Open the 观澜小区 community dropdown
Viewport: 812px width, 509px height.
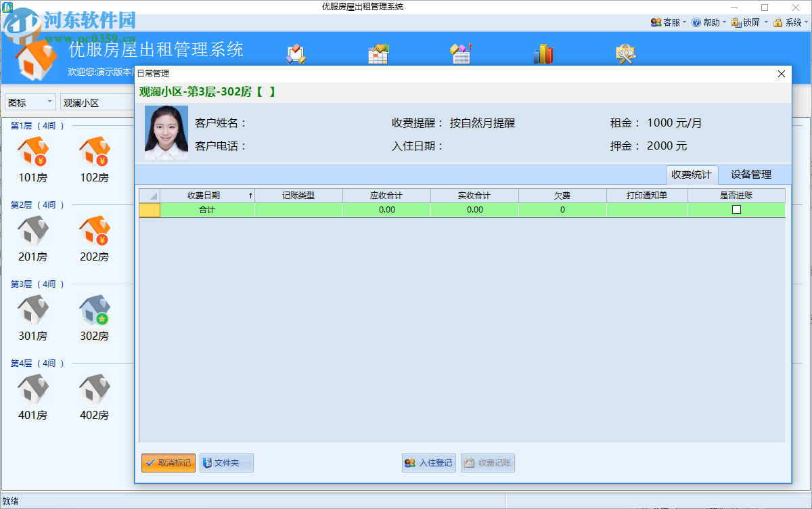97,102
